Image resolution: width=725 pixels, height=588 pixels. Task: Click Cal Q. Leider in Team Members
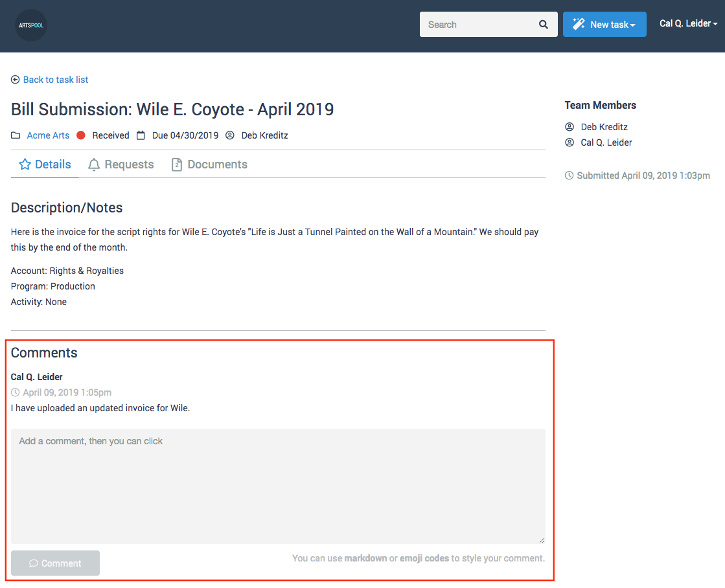pyautogui.click(x=606, y=142)
